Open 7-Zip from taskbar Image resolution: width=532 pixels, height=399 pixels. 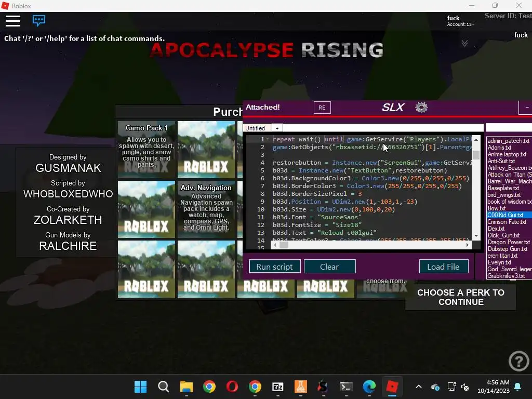pyautogui.click(x=278, y=387)
